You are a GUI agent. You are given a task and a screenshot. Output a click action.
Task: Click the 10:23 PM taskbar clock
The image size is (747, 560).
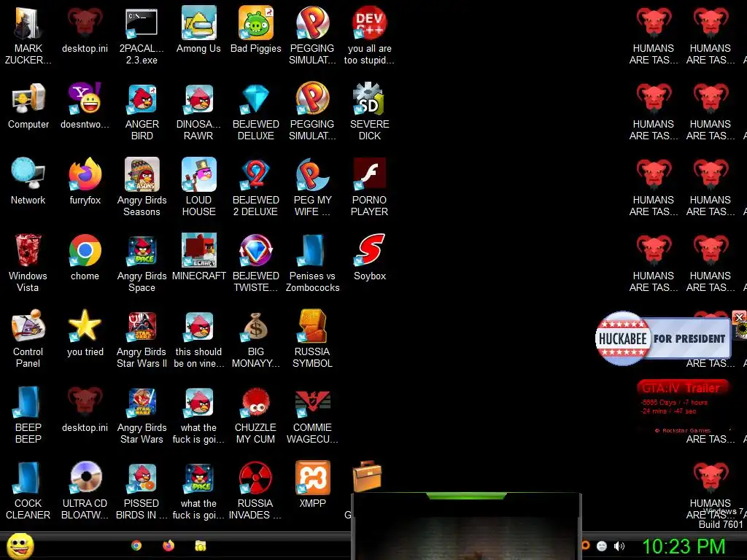point(684,546)
